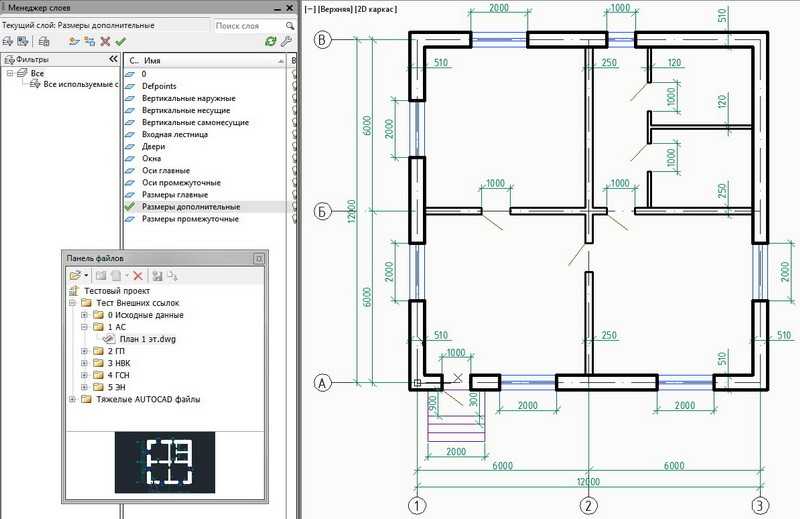Collapse the Тест Внешних ссылок folder
Screen dimensions: 800x519
[72, 303]
